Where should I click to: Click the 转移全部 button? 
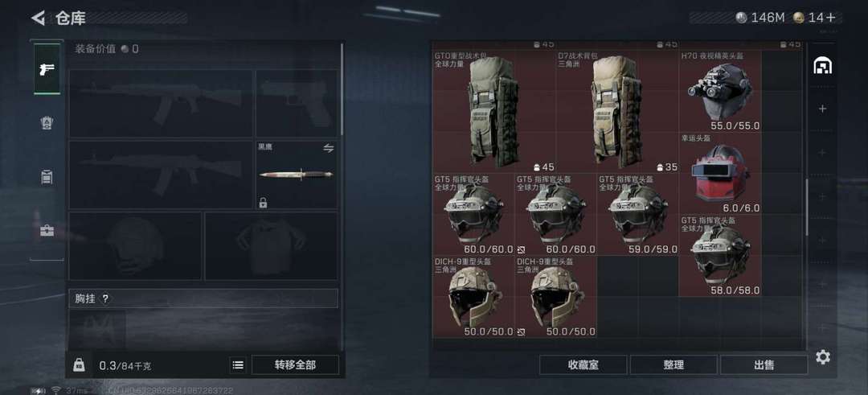pos(295,365)
